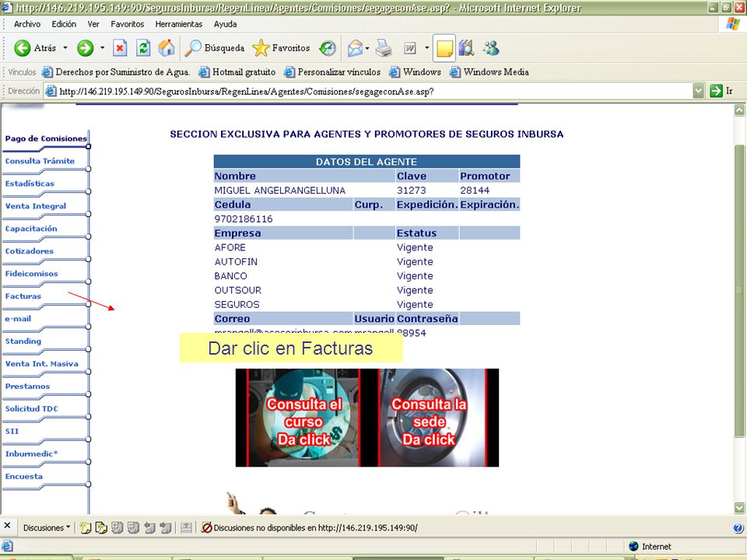
Task: Click inside the Dirección address field
Action: (367, 91)
